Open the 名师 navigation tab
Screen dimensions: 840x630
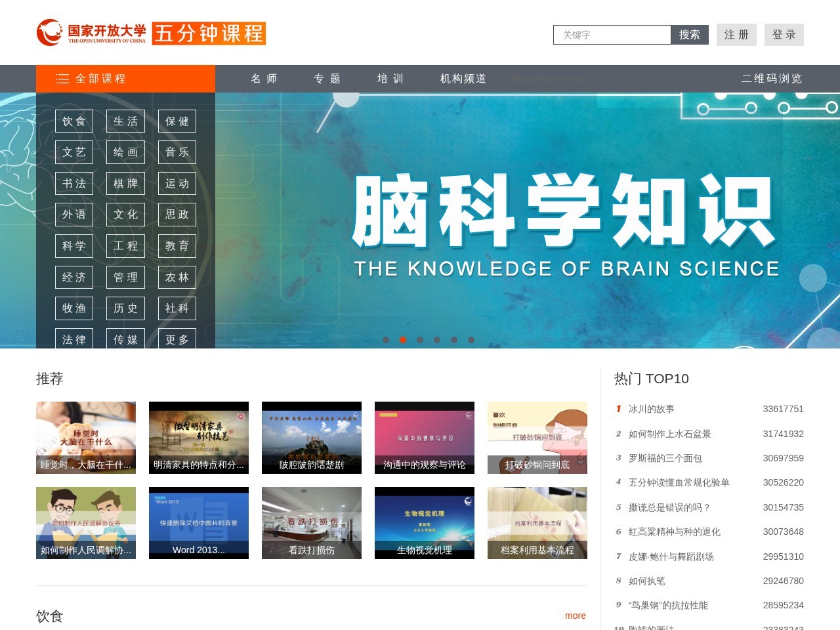tap(264, 79)
